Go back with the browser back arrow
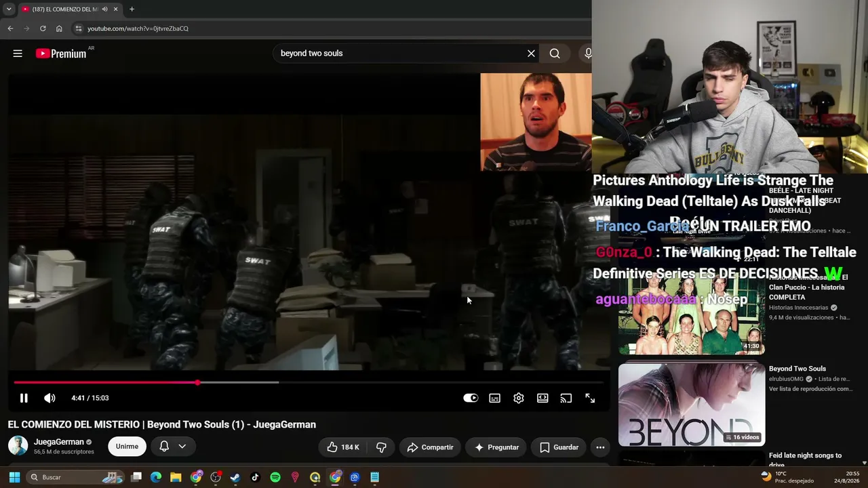Viewport: 868px width, 488px height. [10, 28]
